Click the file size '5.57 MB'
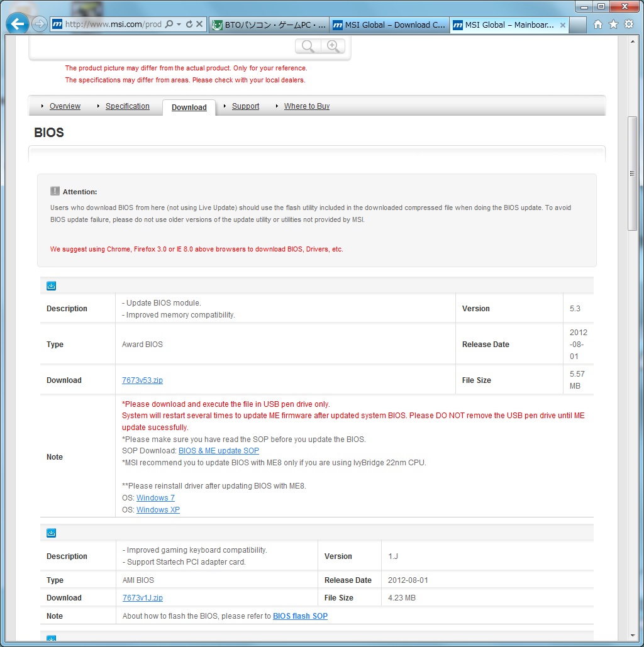The height and width of the screenshot is (647, 644). click(x=577, y=380)
